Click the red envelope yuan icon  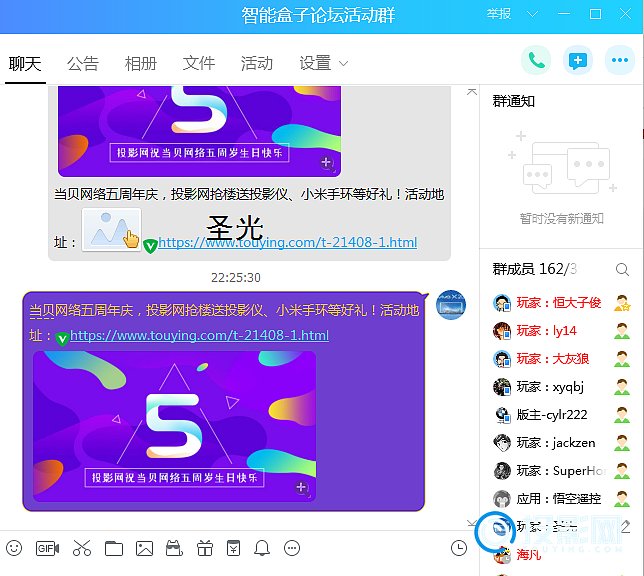[x=233, y=548]
